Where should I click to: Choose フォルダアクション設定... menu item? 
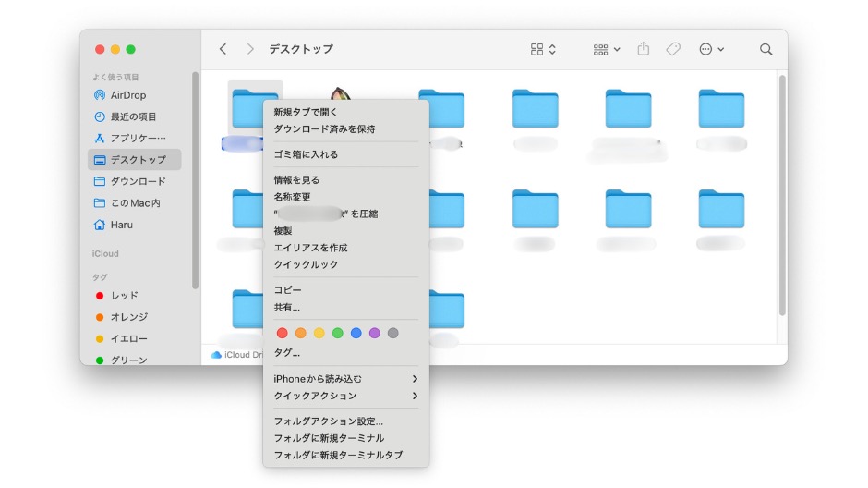(346, 421)
